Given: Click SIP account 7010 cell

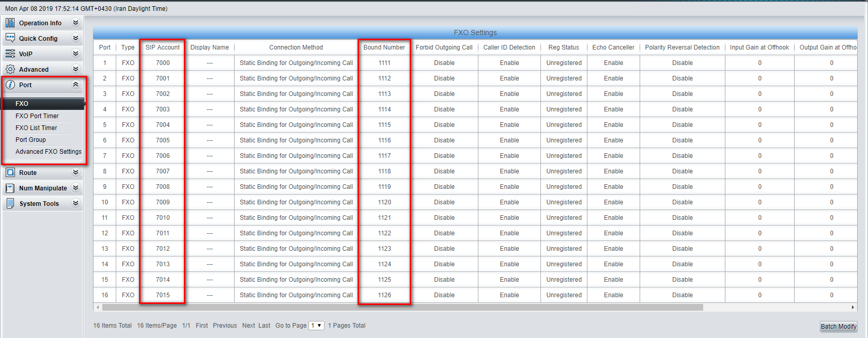Looking at the screenshot, I should point(163,218).
